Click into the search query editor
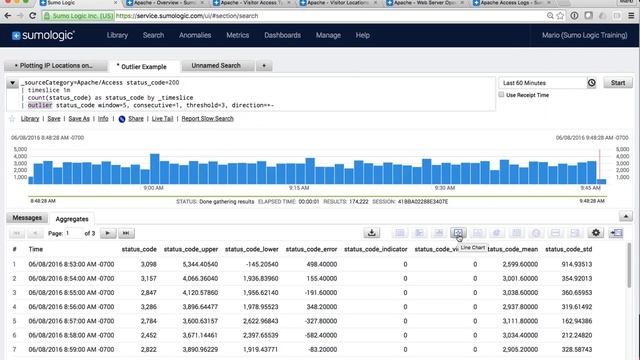 point(257,94)
